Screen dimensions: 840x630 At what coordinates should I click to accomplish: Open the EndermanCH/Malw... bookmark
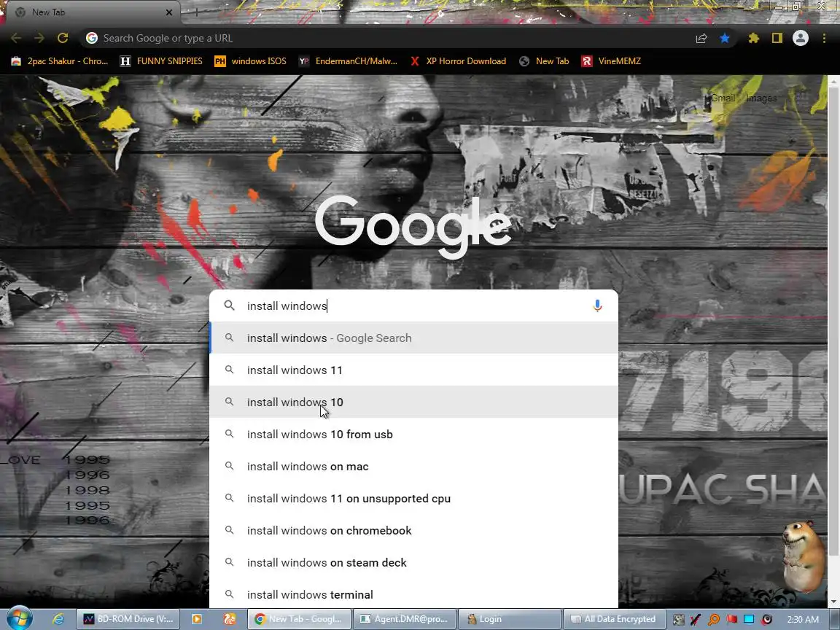pos(348,61)
